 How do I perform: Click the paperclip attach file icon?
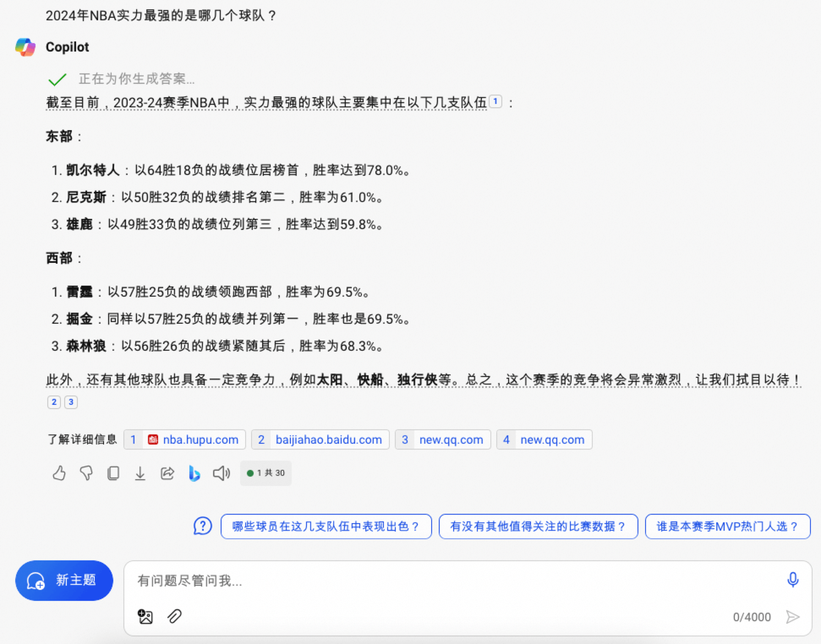point(174,617)
